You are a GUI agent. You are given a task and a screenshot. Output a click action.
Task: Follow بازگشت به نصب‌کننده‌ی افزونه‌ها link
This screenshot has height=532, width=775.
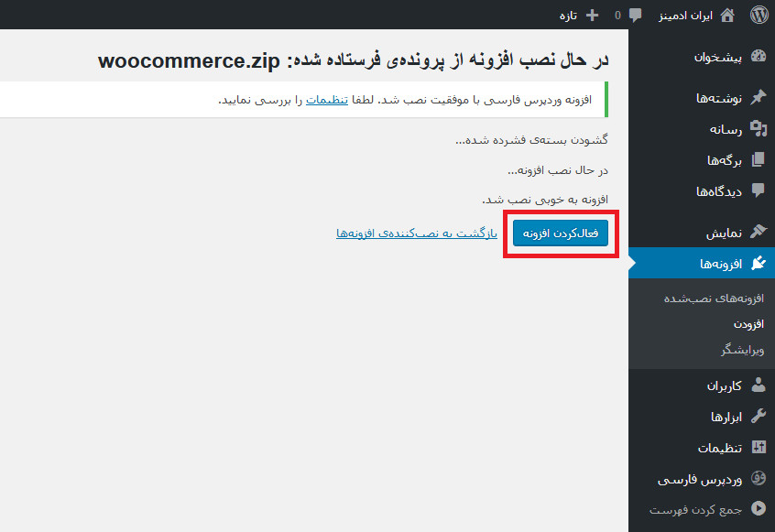pos(417,233)
